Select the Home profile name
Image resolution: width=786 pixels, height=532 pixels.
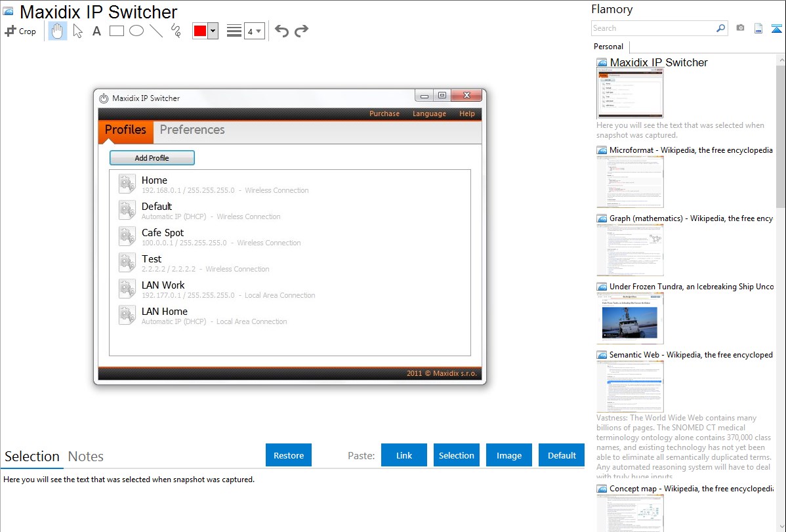pyautogui.click(x=154, y=180)
